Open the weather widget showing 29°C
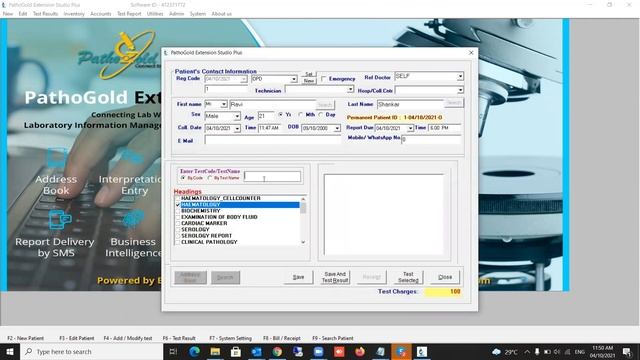Screen dimensions: 640x360 coord(505,352)
